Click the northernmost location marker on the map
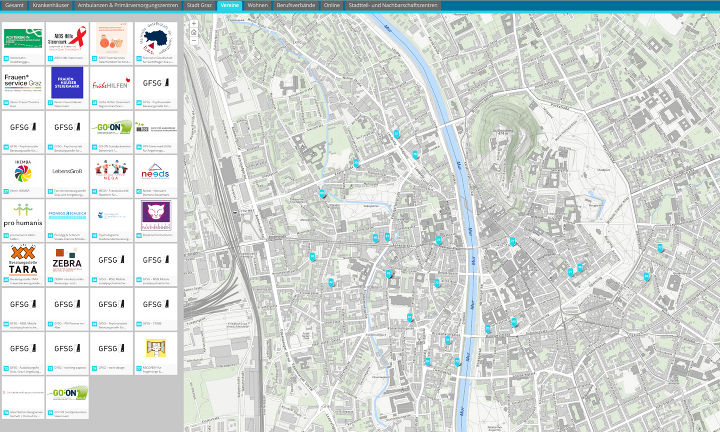This screenshot has height=432, width=720. coord(396,134)
